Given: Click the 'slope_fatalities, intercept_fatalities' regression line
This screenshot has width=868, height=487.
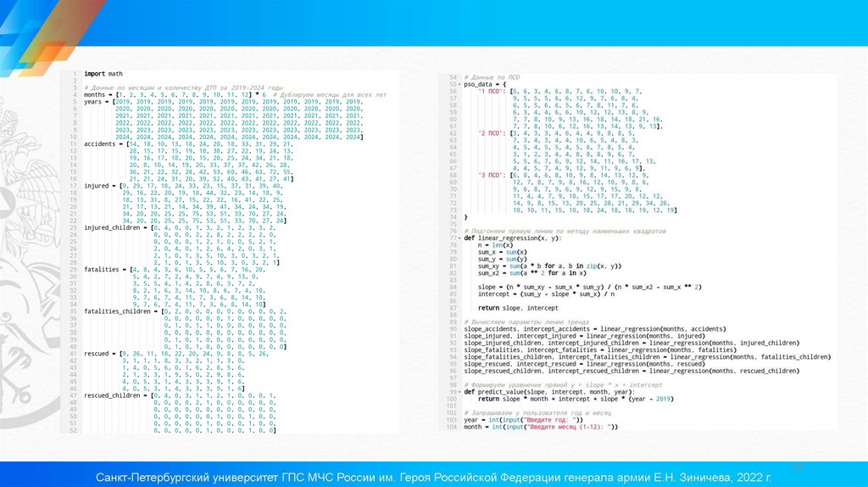Looking at the screenshot, I should 600,350.
